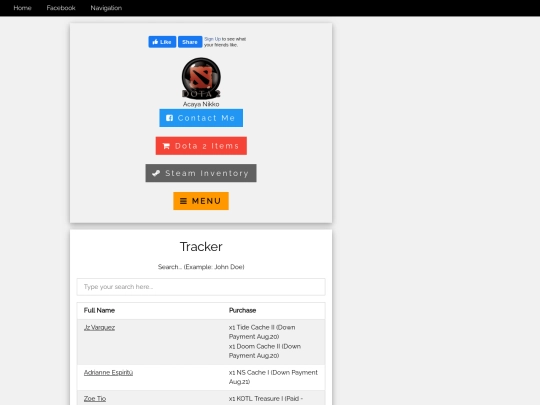The image size is (540, 405).
Task: Click the Steam icon on Steam Inventory
Action: pyautogui.click(x=156, y=173)
